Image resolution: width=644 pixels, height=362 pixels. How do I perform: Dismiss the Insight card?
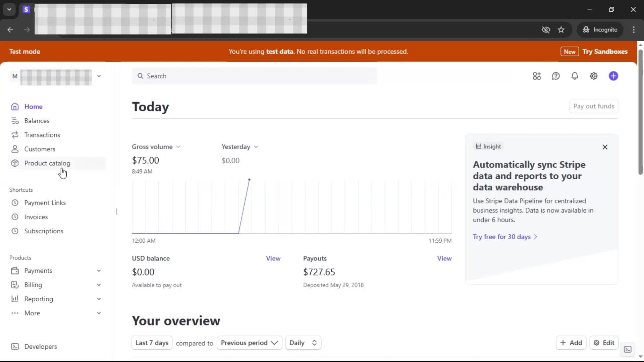pyautogui.click(x=605, y=147)
